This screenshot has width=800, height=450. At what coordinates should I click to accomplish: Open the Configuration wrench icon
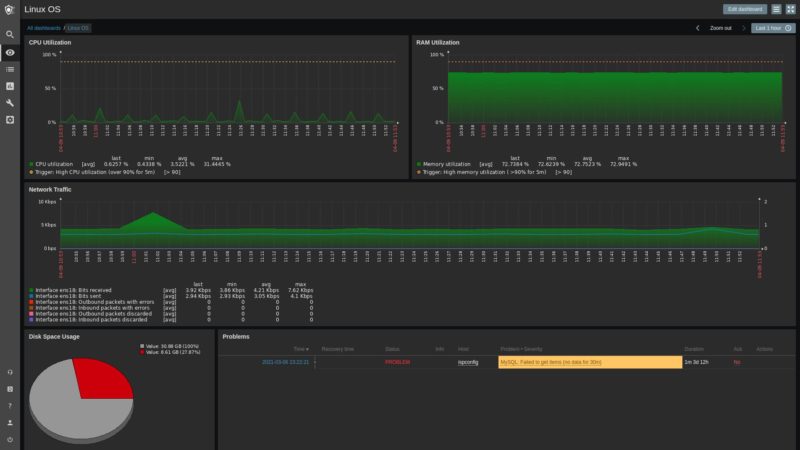tap(10, 103)
